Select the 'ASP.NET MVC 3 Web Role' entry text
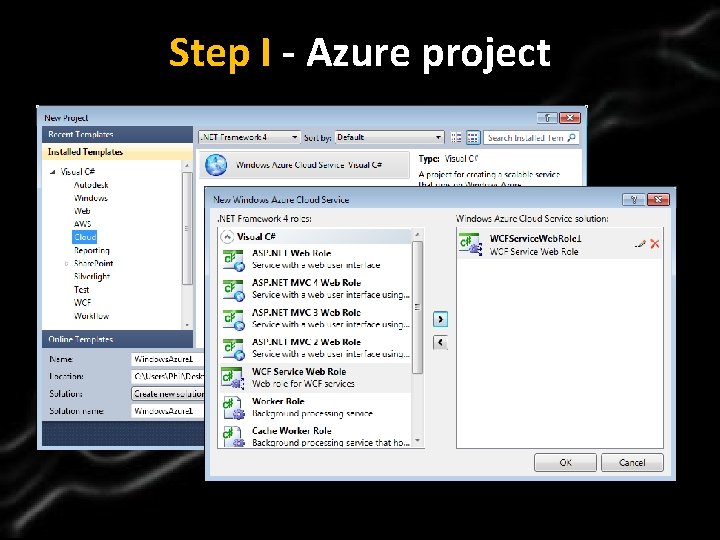This screenshot has height=540, width=720. point(306,313)
